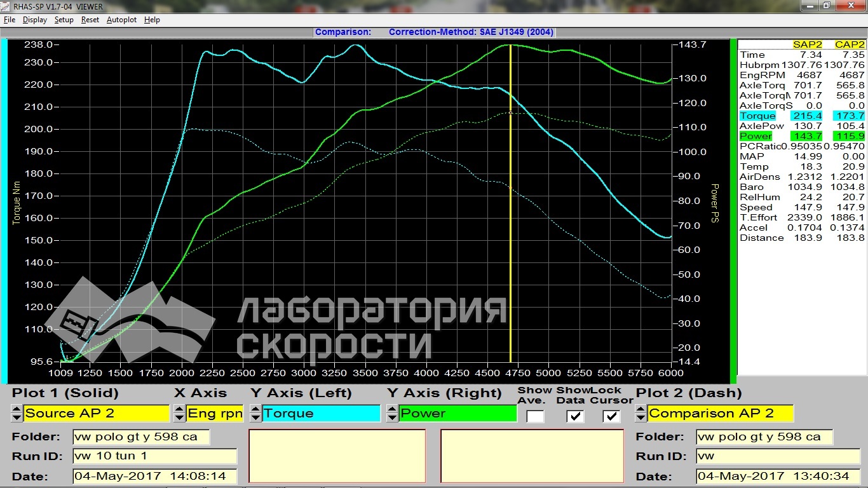Viewport: 868px width, 488px height.
Task: Click the Plot 1 Date field 14:08:14
Action: (154, 476)
